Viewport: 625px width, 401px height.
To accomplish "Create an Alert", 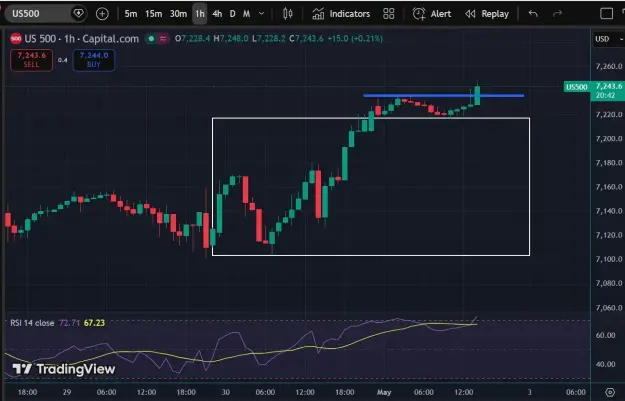I will click(432, 14).
